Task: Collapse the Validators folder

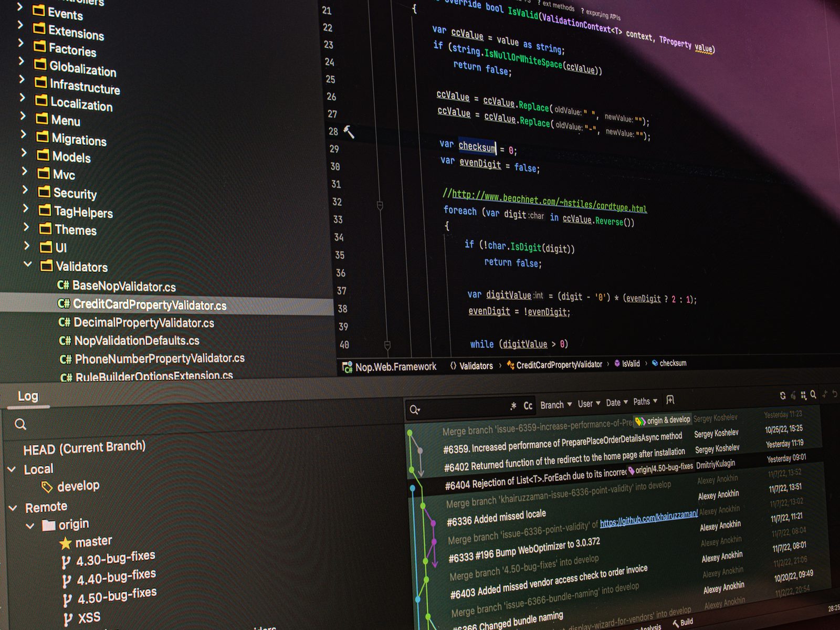Action: point(28,264)
